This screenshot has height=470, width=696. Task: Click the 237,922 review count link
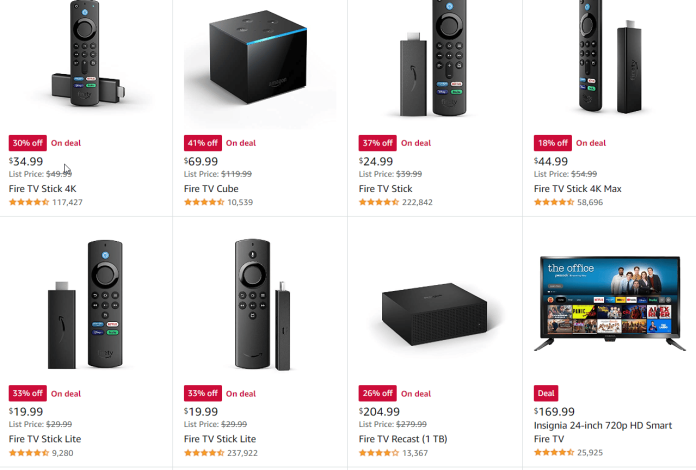click(x=240, y=453)
